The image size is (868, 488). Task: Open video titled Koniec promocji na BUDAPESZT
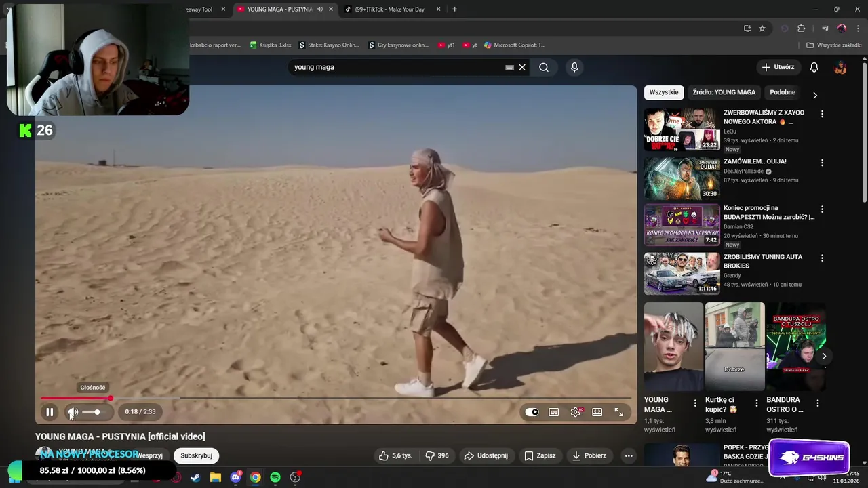(x=769, y=213)
